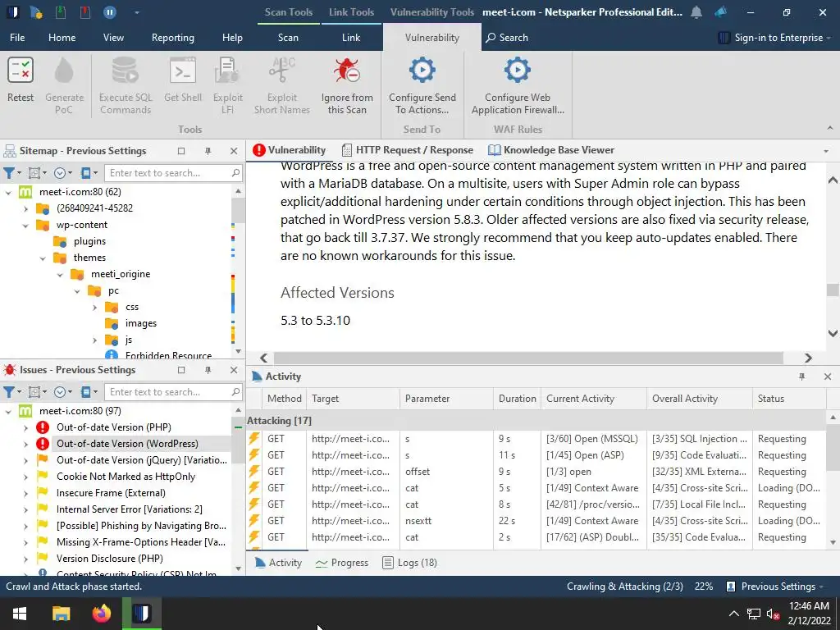840x630 pixels.
Task: Pin the Sitemap panel
Action: point(208,151)
